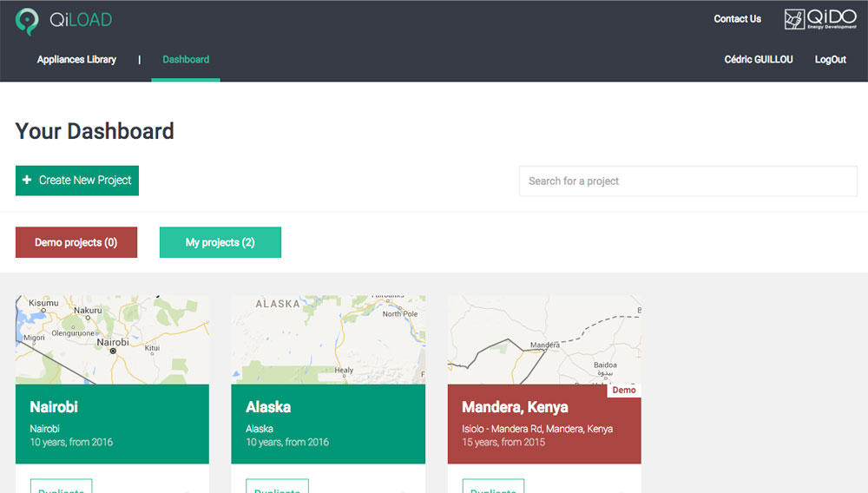Image resolution: width=868 pixels, height=493 pixels.
Task: Toggle the My projects (2) filter
Action: 220,242
